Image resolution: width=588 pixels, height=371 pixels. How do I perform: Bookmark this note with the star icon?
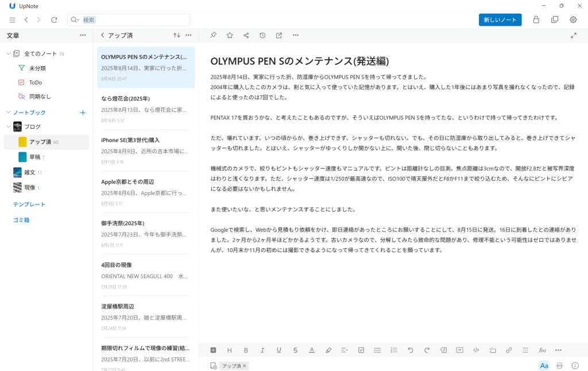click(x=230, y=36)
